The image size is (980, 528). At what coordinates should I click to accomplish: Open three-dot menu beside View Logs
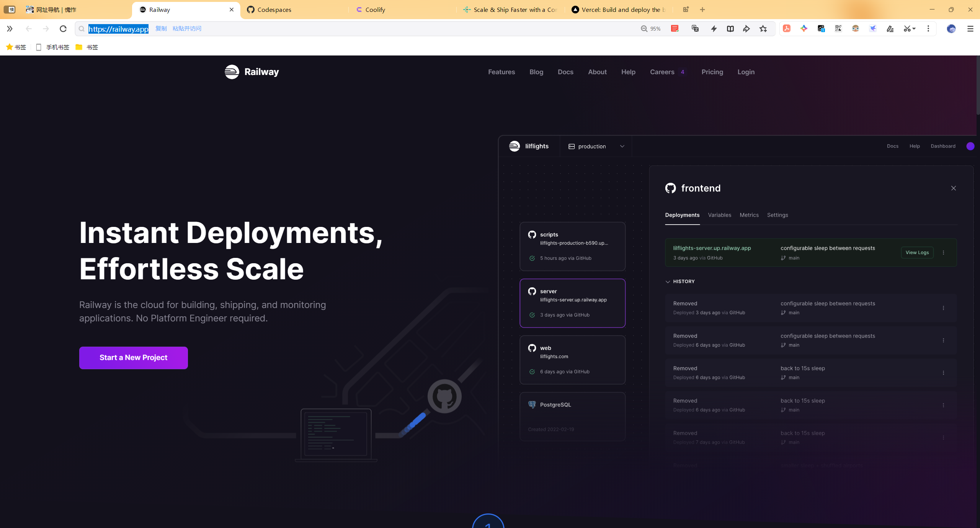click(944, 253)
